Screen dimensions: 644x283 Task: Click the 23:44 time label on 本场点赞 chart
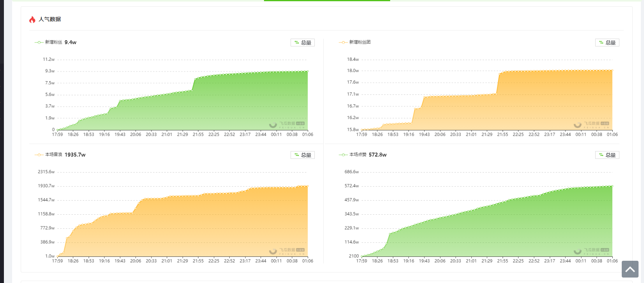565,261
